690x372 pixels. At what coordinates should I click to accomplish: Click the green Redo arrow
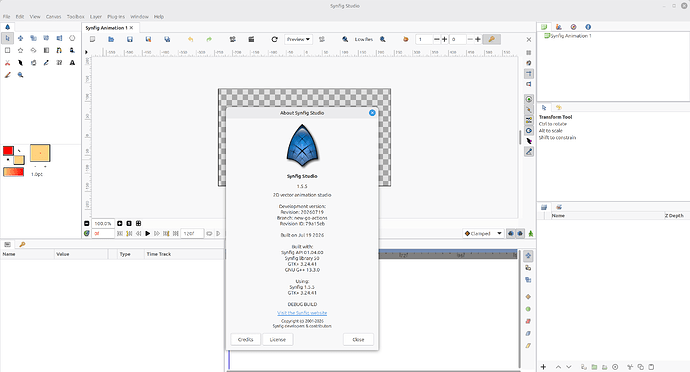pyautogui.click(x=209, y=39)
